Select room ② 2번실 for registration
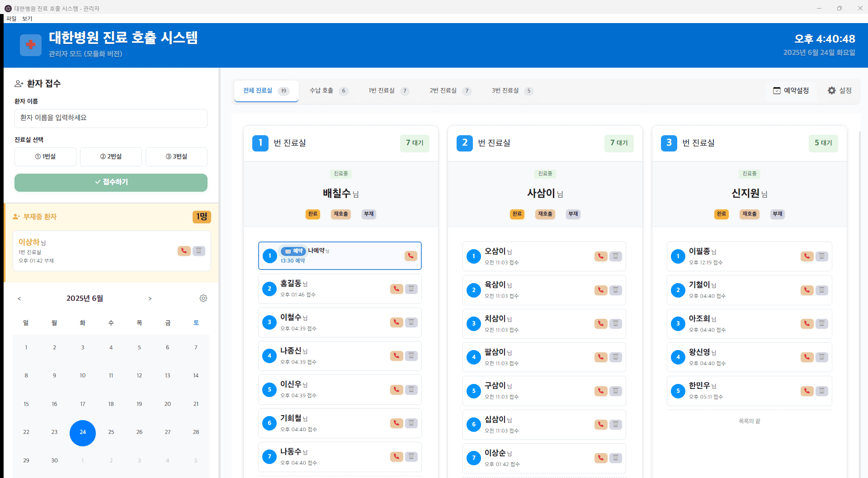Screen dimensions: 868x478 point(111,156)
